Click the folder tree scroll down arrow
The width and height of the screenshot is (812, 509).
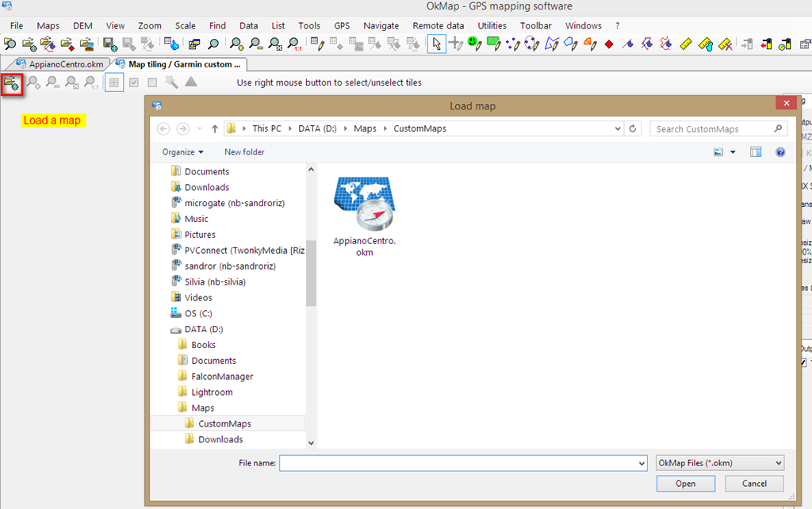tap(311, 442)
